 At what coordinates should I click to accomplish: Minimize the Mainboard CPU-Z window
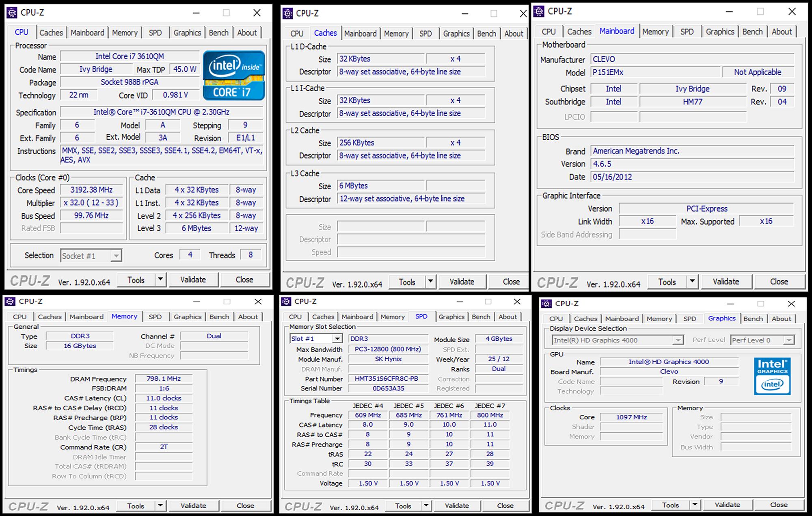(x=729, y=12)
